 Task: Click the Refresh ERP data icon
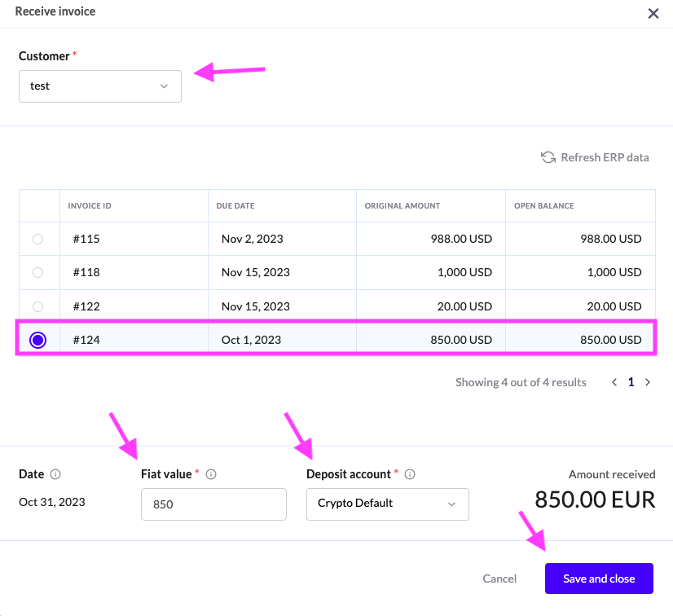[x=548, y=157]
